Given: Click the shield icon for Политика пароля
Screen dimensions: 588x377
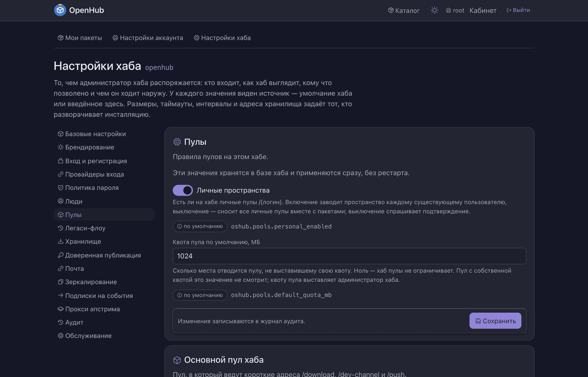Looking at the screenshot, I should [x=61, y=188].
